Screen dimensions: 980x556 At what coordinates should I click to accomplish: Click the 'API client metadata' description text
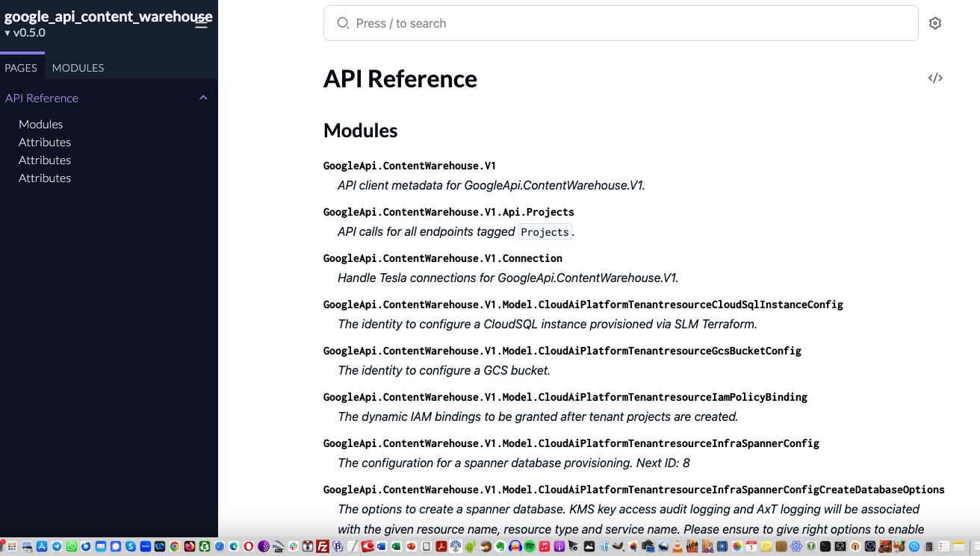point(491,185)
